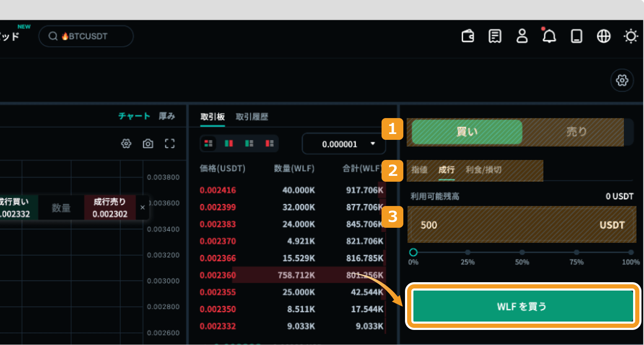Click the mobile app download icon
The width and height of the screenshot is (644, 345).
tap(576, 36)
